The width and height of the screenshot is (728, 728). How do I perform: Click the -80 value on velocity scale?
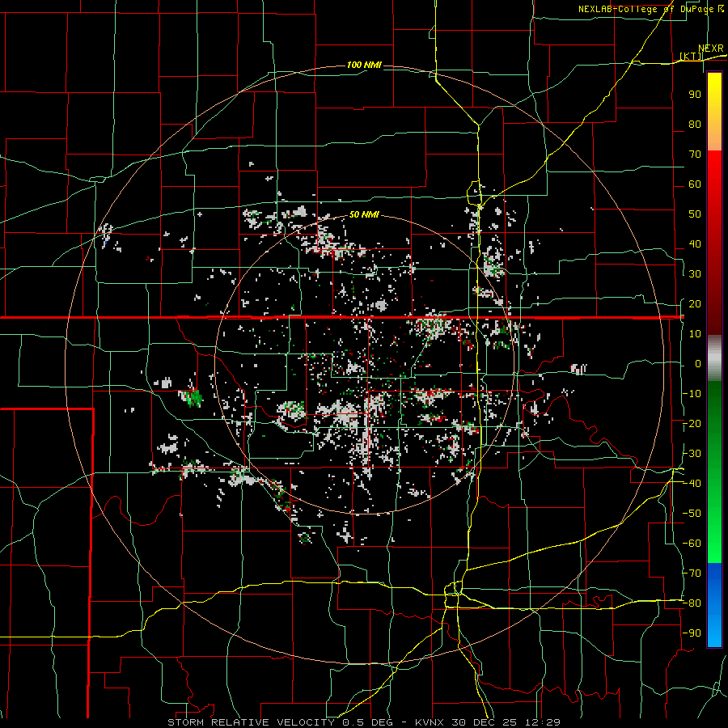[692, 603]
